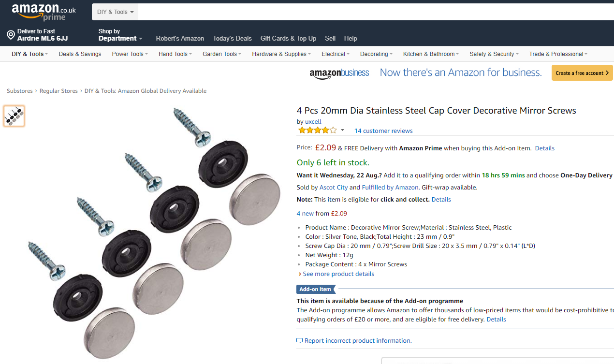Open the Garden Tools submenu
This screenshot has width=614, height=364.
click(x=222, y=54)
